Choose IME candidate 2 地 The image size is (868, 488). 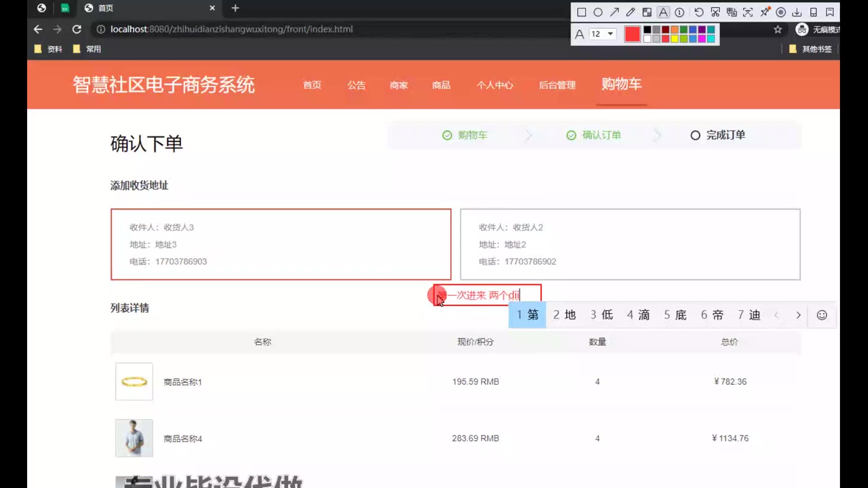coord(564,315)
